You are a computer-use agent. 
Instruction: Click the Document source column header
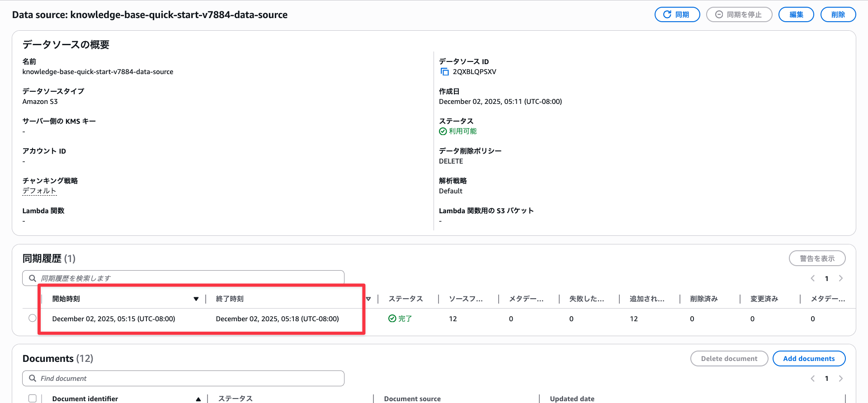tap(412, 398)
